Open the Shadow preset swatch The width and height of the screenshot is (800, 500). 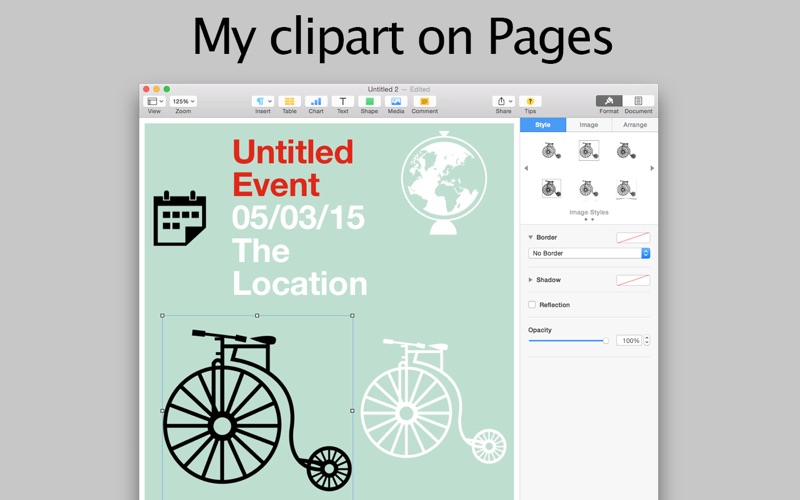[633, 280]
